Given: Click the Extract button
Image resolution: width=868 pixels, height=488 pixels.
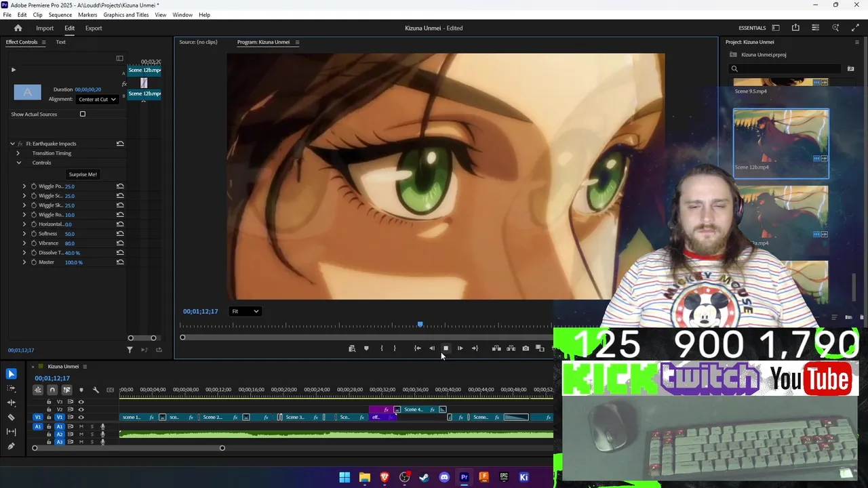Looking at the screenshot, I should click(511, 348).
